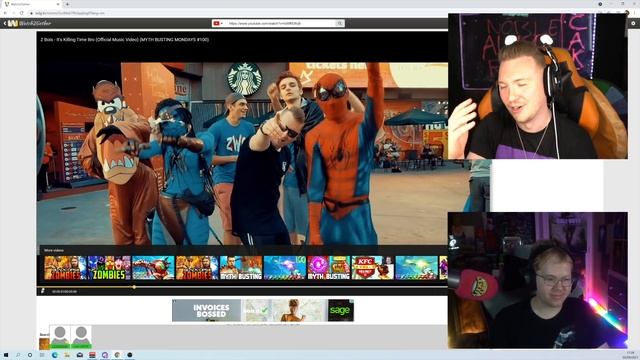
Task: Open a new browser tab with plus button
Action: pyautogui.click(x=67, y=4)
